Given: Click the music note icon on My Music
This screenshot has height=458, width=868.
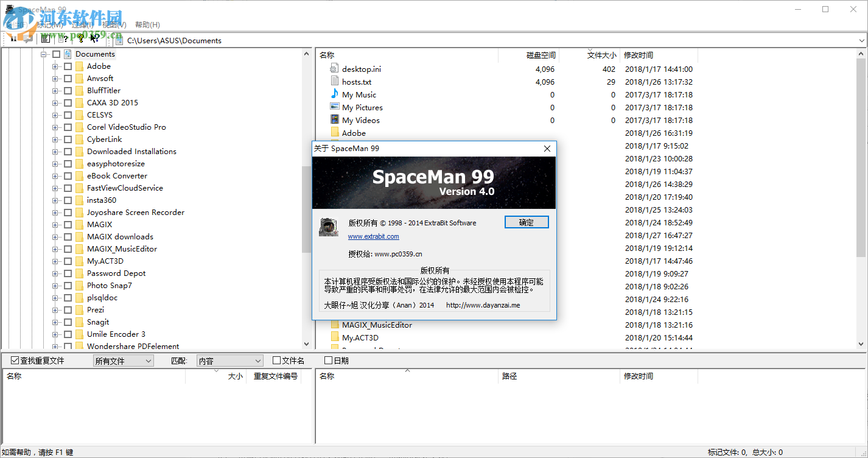Looking at the screenshot, I should click(334, 94).
